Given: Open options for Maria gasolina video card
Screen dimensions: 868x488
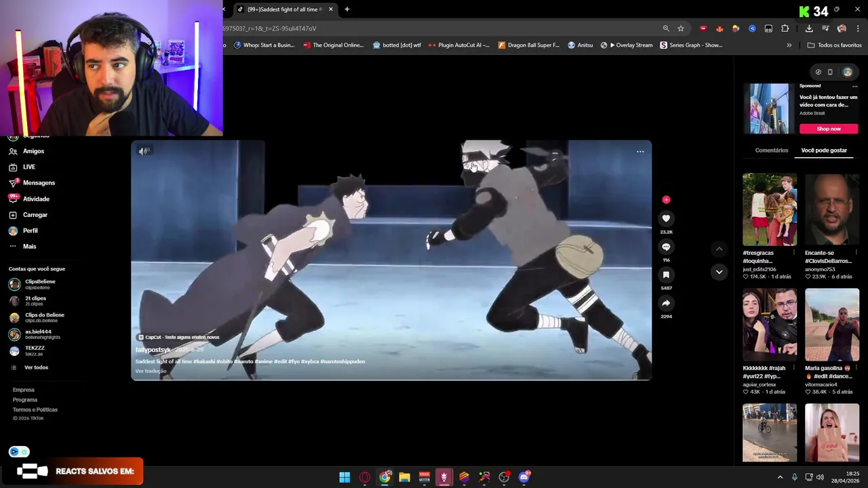Looking at the screenshot, I should pos(856,368).
